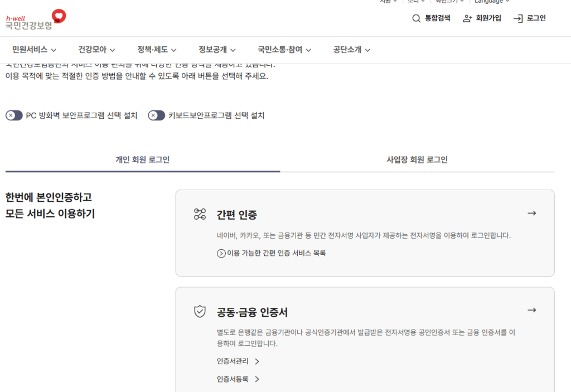
Task: Expand the 민원서비스 menu
Action: pos(34,50)
